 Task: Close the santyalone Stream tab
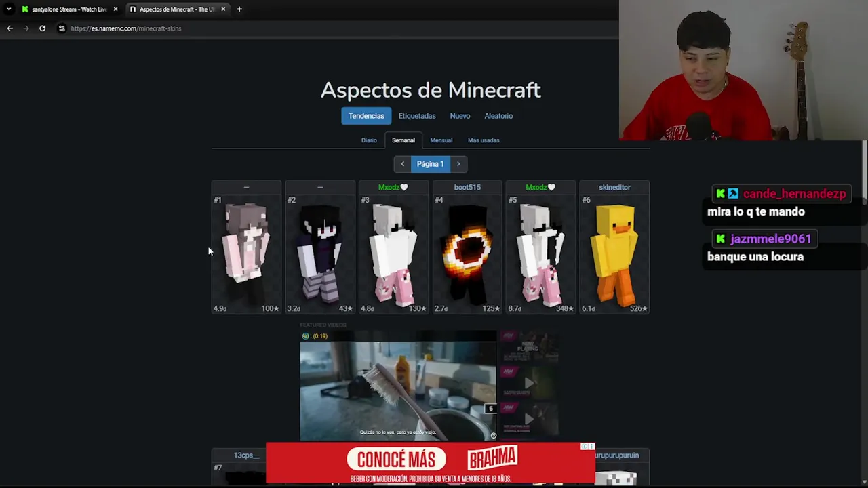tap(115, 9)
